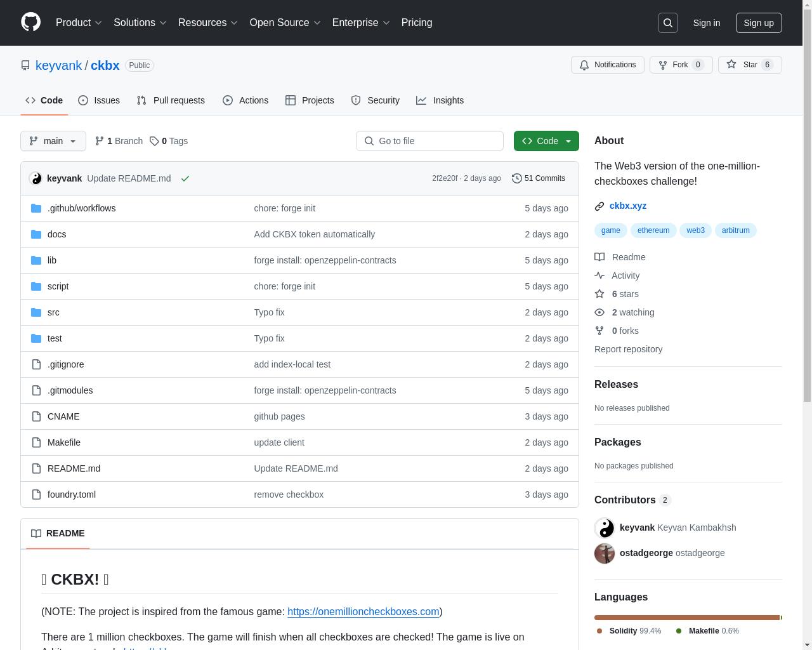
Task: Switch to the Projects tab
Action: (310, 100)
